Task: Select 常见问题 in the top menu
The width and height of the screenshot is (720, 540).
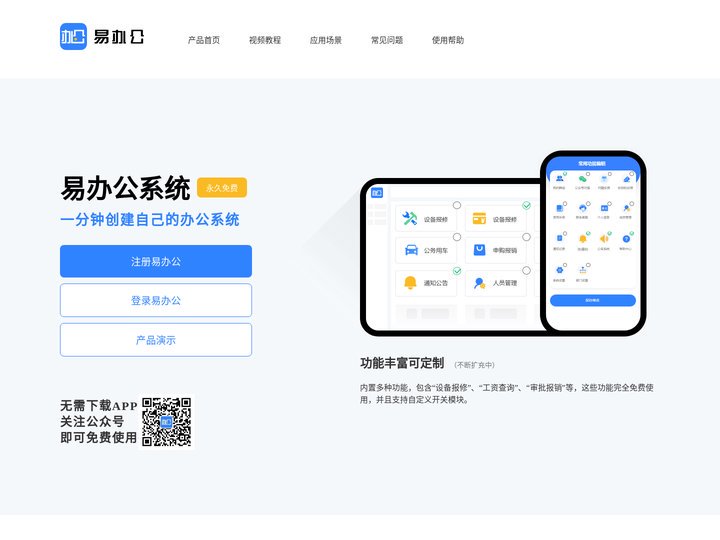Action: [x=387, y=40]
